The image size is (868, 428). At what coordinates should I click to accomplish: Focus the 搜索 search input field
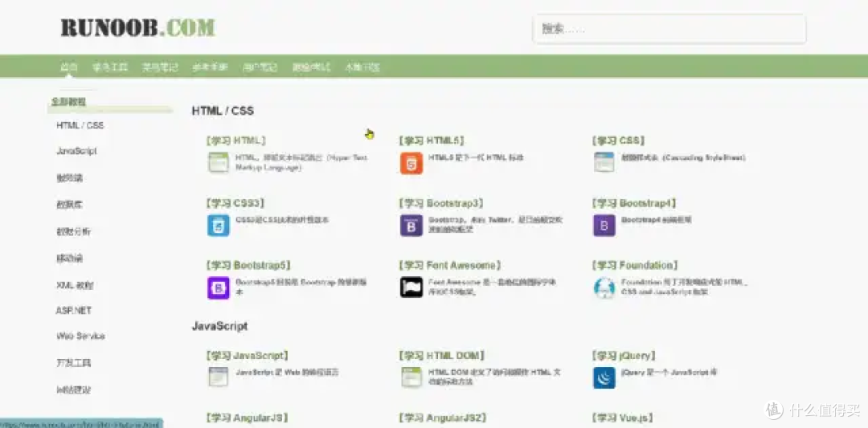tap(669, 29)
